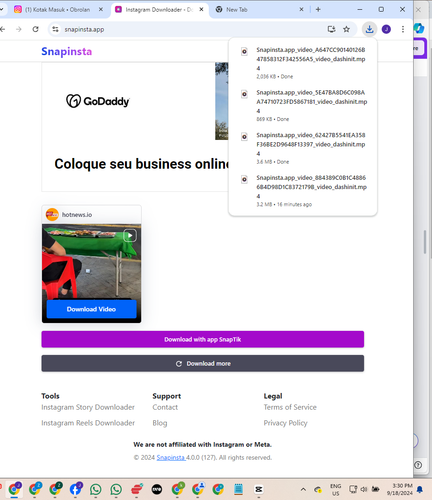
Task: Open Instagram Story Downloader link
Action: (x=88, y=407)
